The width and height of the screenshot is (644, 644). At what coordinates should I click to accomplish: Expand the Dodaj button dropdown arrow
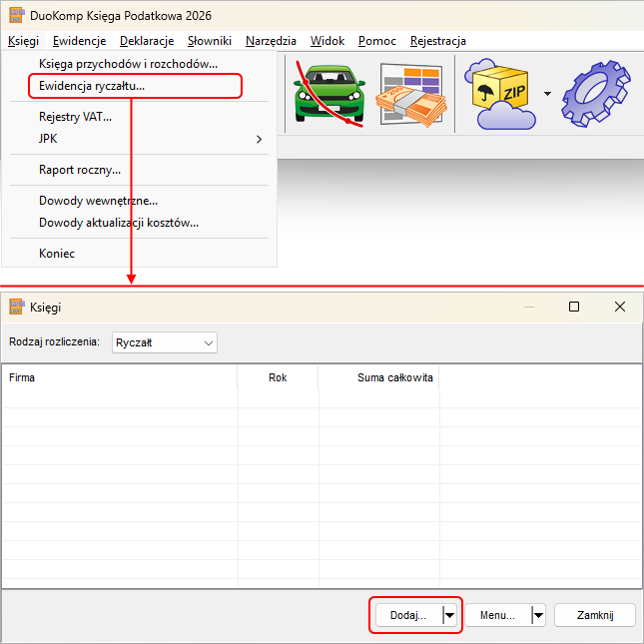[450, 616]
